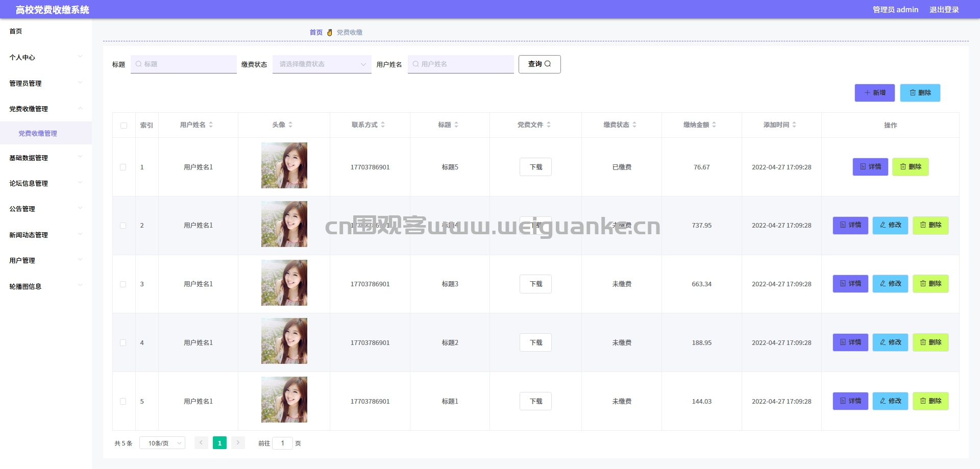Expand the 用户管理 sidebar menu
Image resolution: width=980 pixels, height=469 pixels.
[x=46, y=260]
